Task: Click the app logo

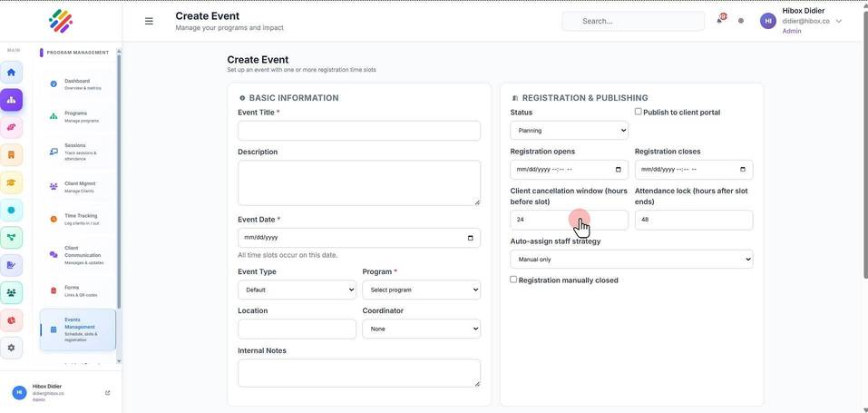Action: 61,21
